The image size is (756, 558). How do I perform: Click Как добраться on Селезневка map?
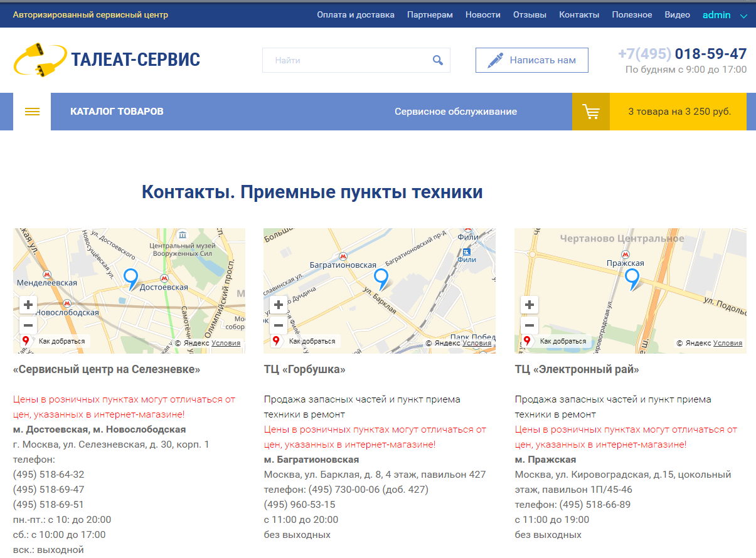[x=55, y=341]
